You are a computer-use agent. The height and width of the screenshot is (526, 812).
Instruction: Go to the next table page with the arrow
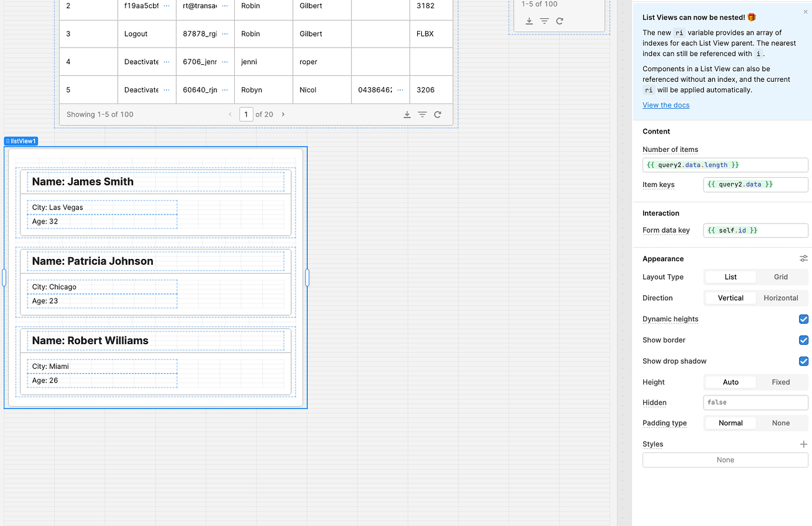(x=283, y=114)
